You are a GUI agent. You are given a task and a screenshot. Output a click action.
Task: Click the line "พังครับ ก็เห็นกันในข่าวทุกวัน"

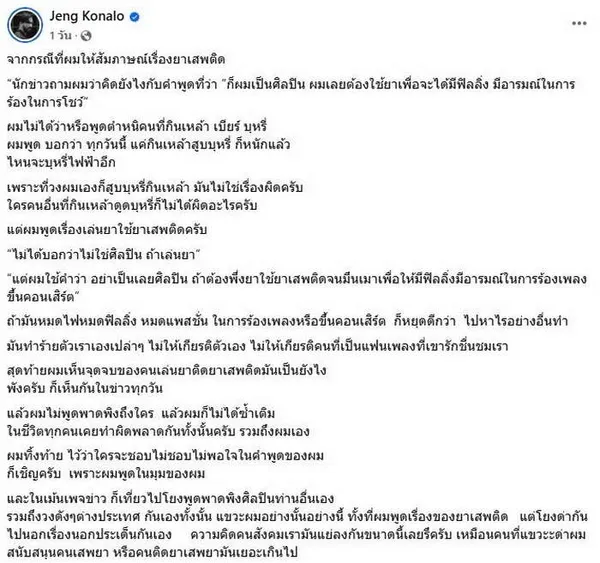pyautogui.click(x=85, y=388)
